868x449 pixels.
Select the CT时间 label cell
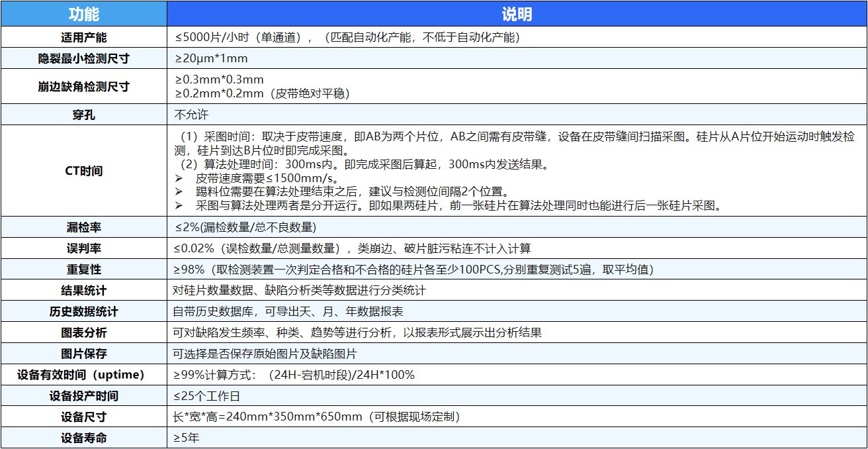83,171
